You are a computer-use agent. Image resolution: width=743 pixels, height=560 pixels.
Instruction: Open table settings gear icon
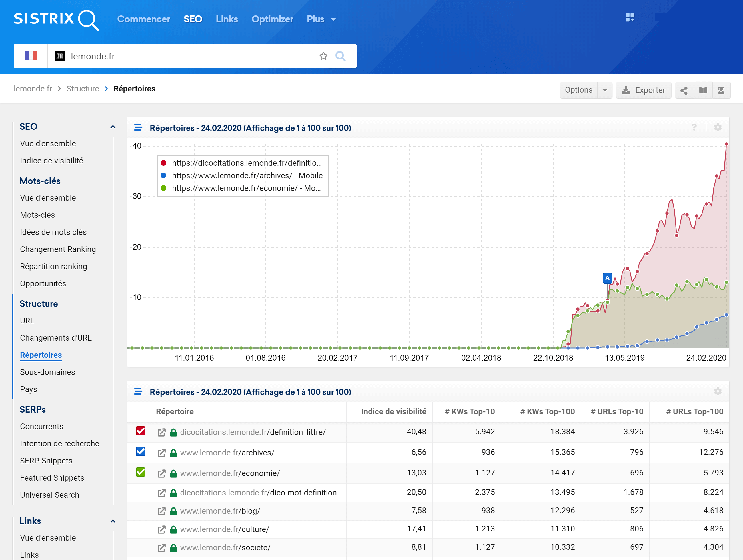pyautogui.click(x=718, y=391)
